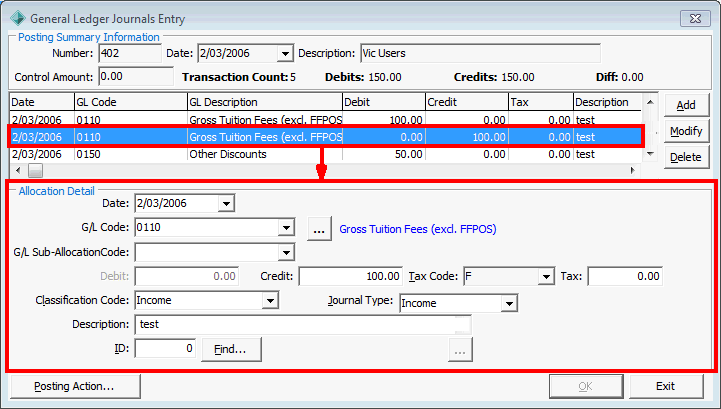Click the GL Description column header
The image size is (721, 409).
(265, 102)
